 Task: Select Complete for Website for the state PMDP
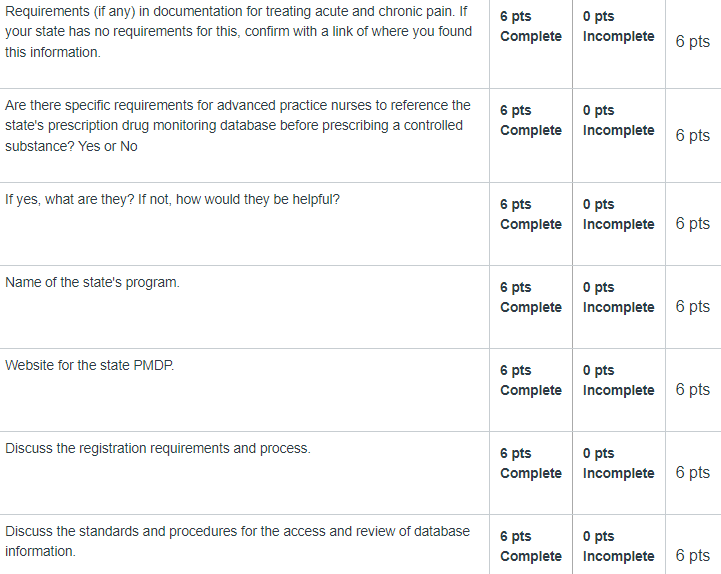click(x=531, y=390)
